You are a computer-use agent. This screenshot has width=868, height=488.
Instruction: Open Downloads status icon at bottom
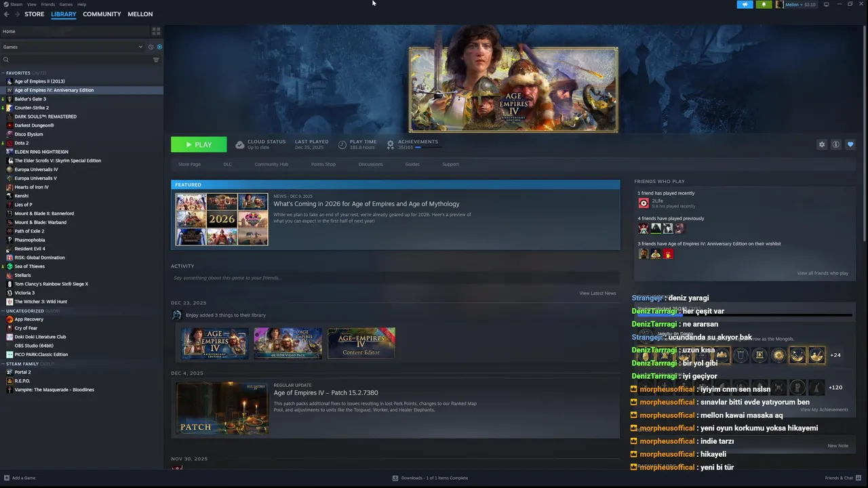[x=395, y=478]
